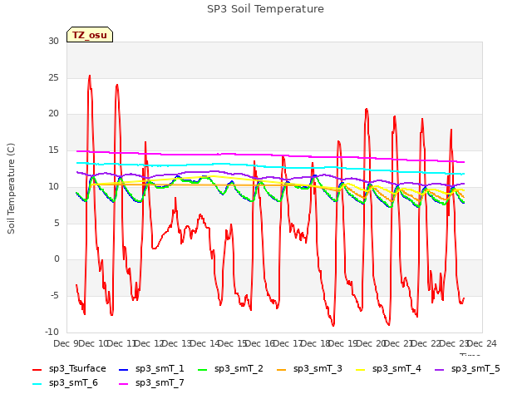This screenshot has width=532, height=399.
Task: Toggle sp3_smT_3 legend label
Action: [x=318, y=368]
